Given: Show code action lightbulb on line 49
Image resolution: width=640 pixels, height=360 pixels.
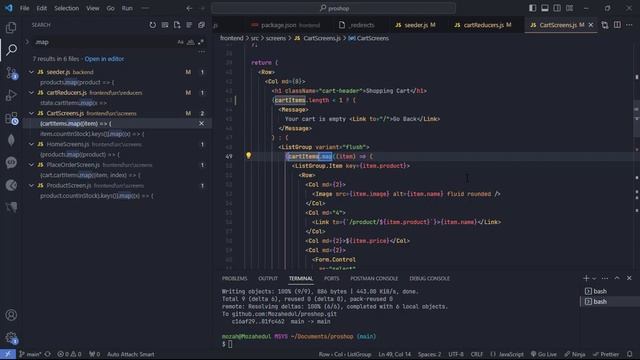Looking at the screenshot, I should tap(248, 155).
